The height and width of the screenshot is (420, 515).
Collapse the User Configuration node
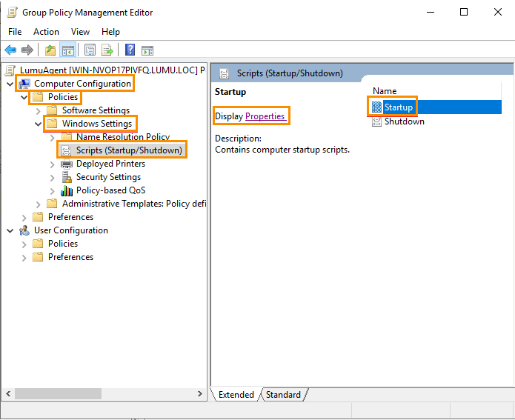coord(10,231)
